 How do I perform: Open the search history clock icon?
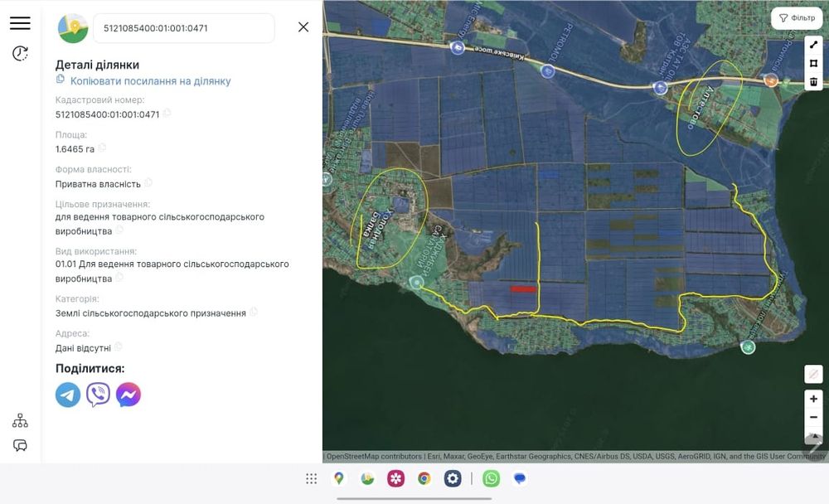point(20,54)
